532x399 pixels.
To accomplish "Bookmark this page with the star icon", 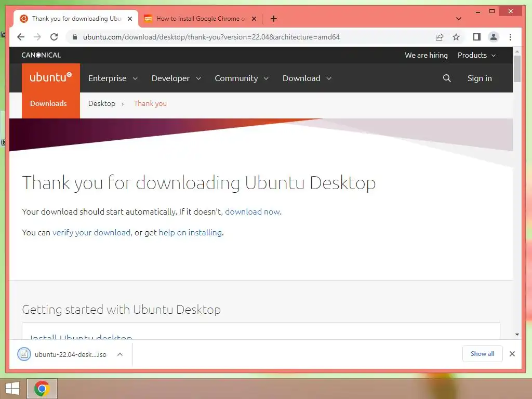I will [456, 37].
